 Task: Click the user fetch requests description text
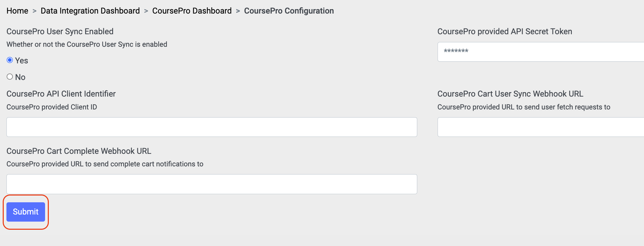pos(524,107)
